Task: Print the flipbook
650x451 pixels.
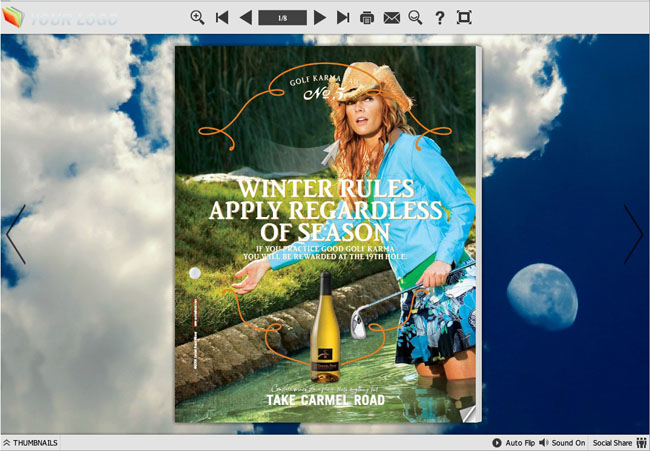Action: click(367, 18)
